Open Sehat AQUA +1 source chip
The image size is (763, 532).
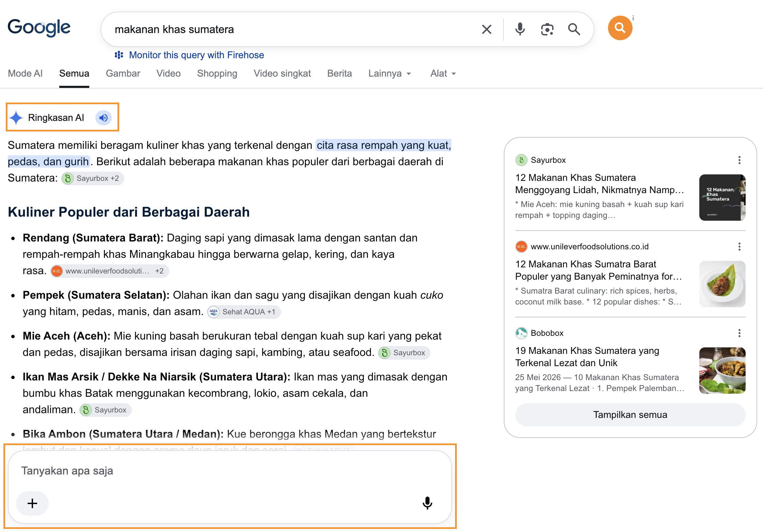pyautogui.click(x=244, y=312)
